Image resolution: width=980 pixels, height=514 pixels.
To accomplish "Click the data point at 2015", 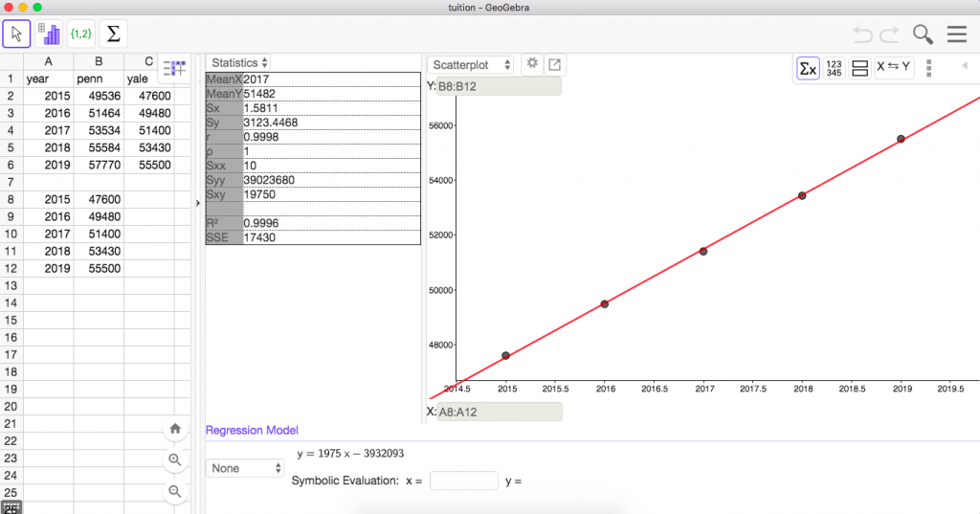I will [x=505, y=356].
